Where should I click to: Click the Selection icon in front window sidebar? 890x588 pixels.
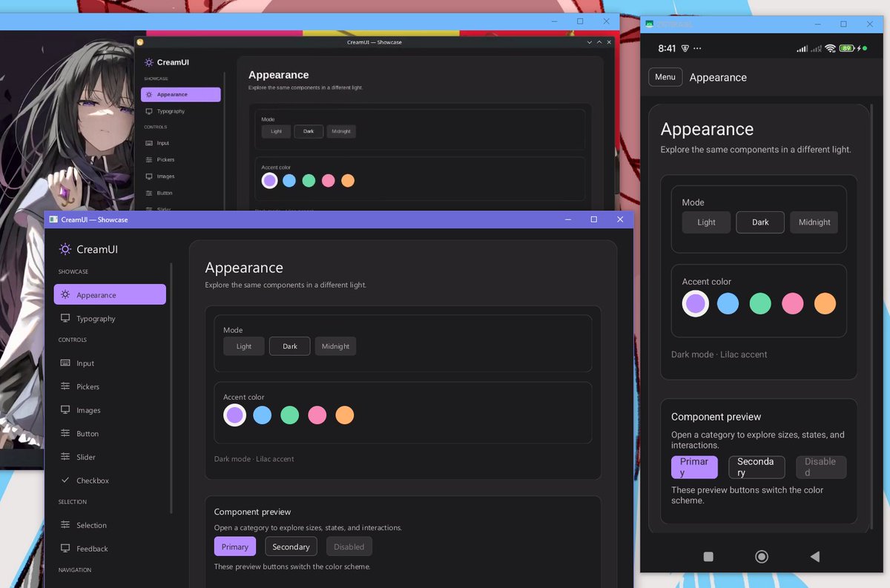65,525
